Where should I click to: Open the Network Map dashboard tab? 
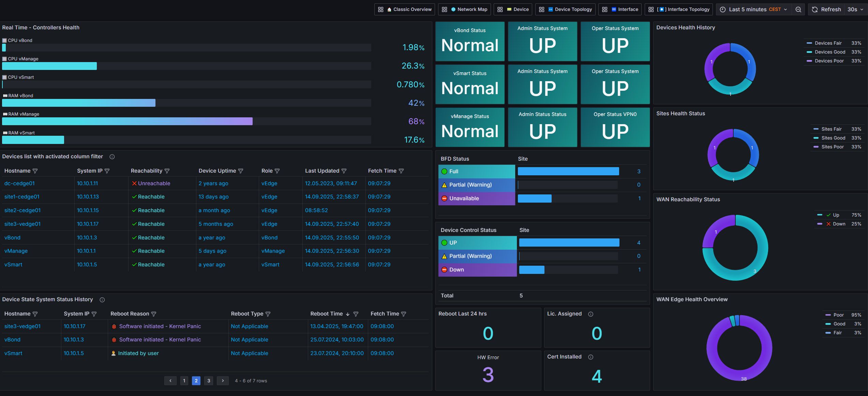click(x=464, y=9)
